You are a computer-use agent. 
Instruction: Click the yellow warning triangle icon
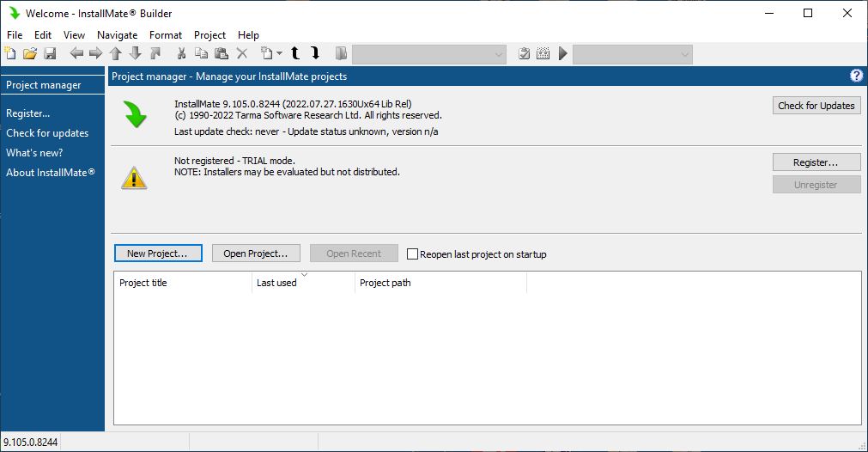(134, 178)
